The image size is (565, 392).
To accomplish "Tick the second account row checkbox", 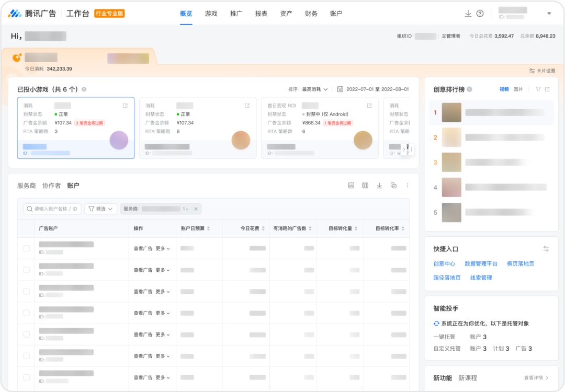I will point(26,270).
